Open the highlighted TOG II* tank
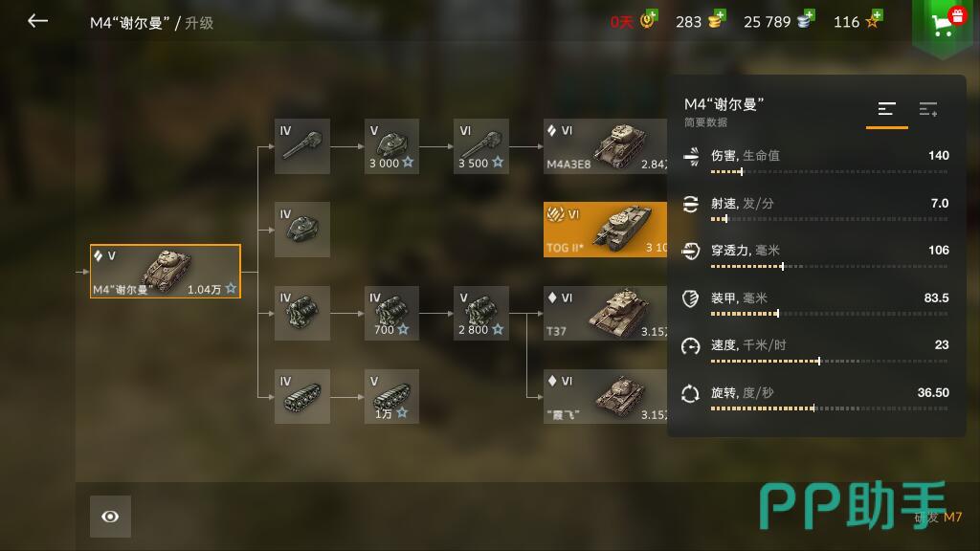Image resolution: width=980 pixels, height=551 pixels. coord(605,230)
